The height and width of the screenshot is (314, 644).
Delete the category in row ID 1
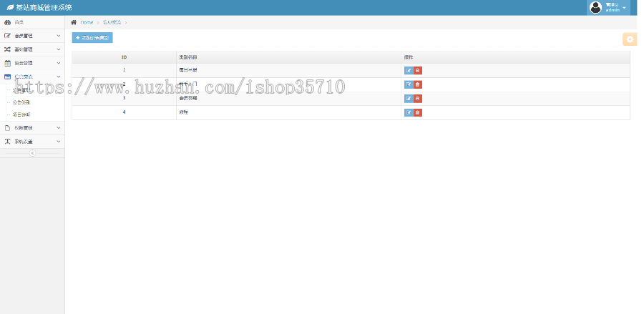pyautogui.click(x=418, y=71)
